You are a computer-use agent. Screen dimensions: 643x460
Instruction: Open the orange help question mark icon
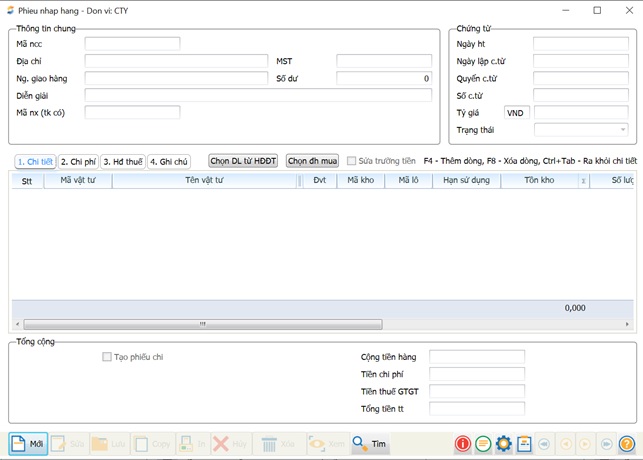tap(627, 444)
